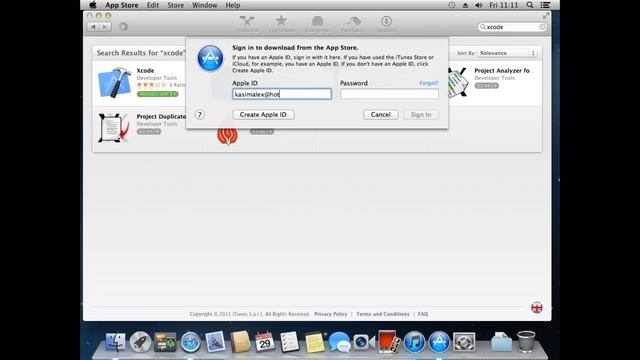
Task: Open the documents stack in Dock
Action: (x=502, y=342)
